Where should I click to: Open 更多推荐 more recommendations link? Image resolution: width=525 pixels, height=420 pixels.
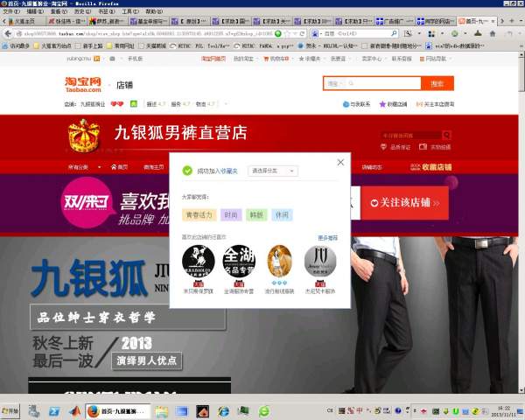click(328, 238)
